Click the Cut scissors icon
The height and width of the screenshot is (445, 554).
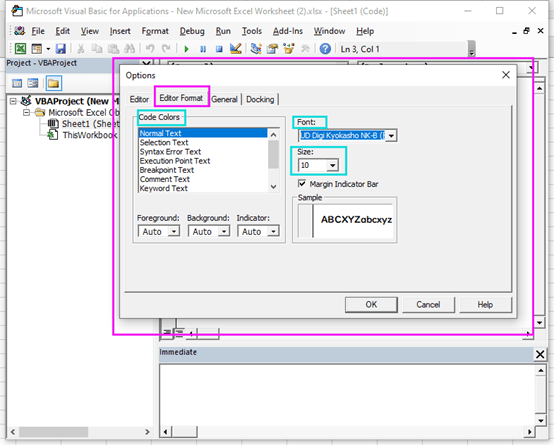tap(81, 49)
